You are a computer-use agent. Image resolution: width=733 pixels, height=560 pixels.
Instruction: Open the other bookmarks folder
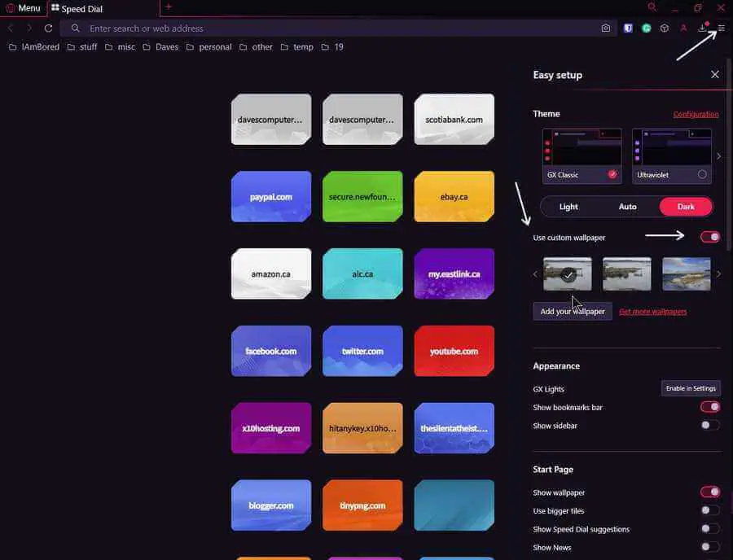click(x=256, y=47)
